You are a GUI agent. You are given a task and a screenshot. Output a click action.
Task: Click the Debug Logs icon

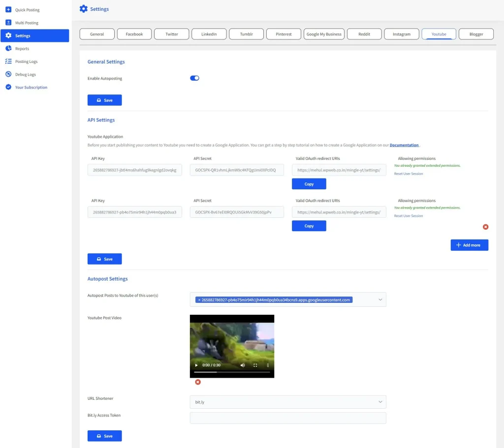[x=8, y=74]
